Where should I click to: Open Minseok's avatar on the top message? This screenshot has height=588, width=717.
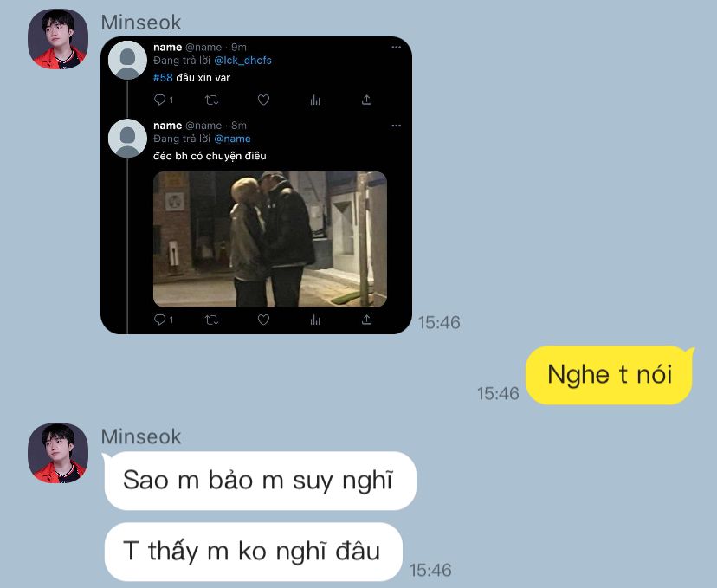point(58,39)
